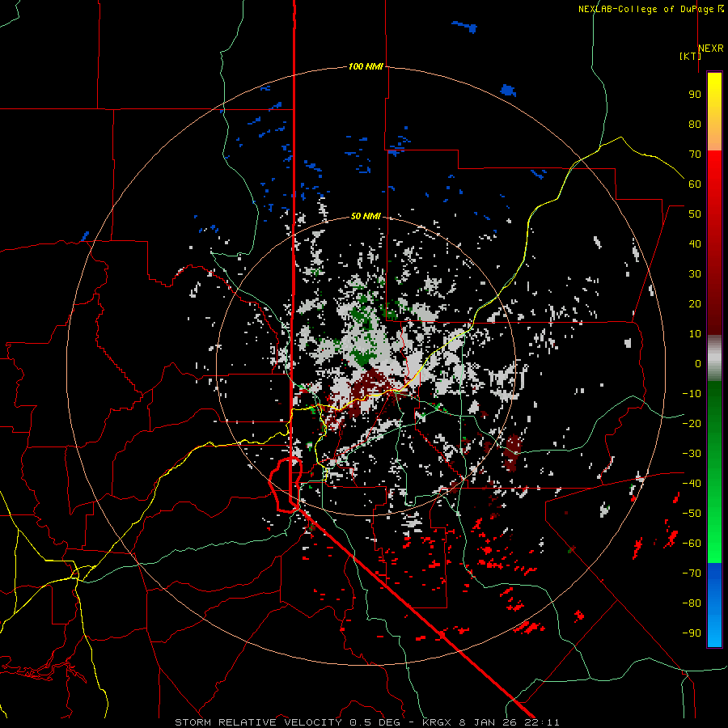728x728 pixels.
Task: Select the 0 value on the velocity scale
Action: click(x=698, y=364)
